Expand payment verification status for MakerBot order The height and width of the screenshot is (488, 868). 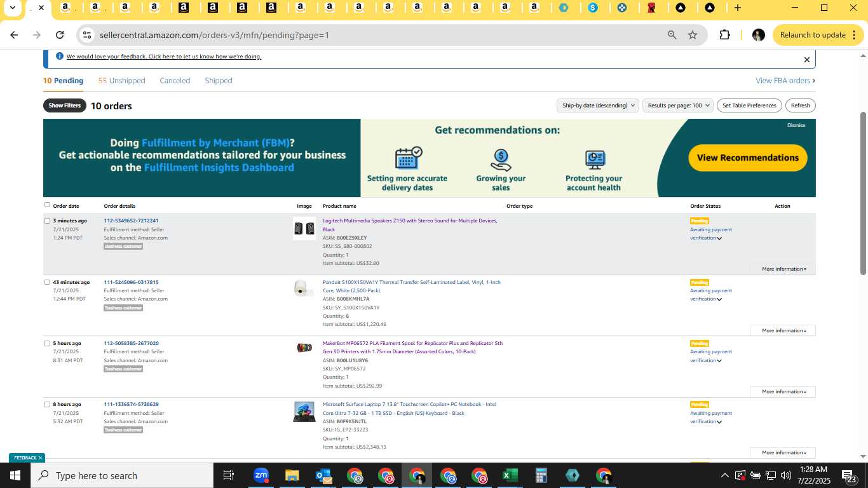pyautogui.click(x=711, y=356)
